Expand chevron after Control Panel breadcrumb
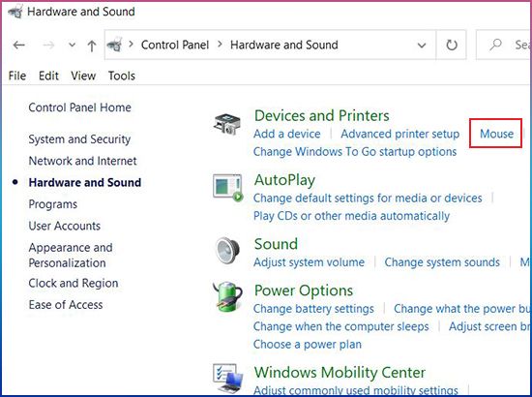The height and width of the screenshot is (397, 532). [220, 45]
